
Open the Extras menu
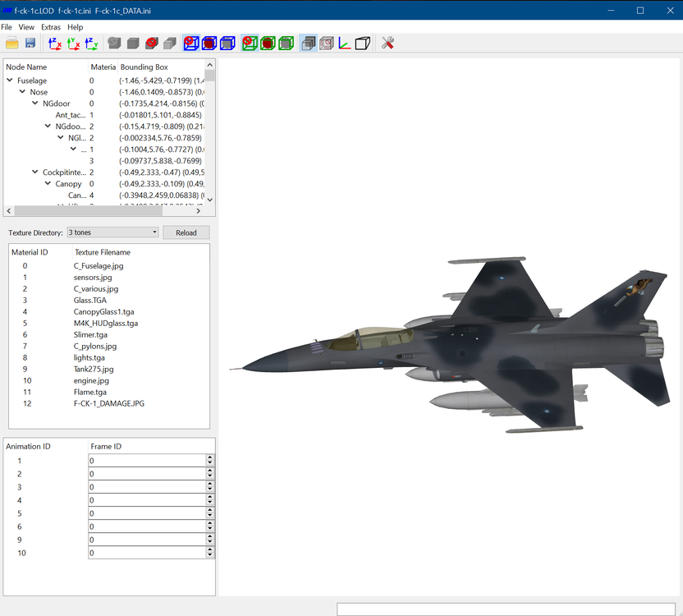[x=51, y=27]
